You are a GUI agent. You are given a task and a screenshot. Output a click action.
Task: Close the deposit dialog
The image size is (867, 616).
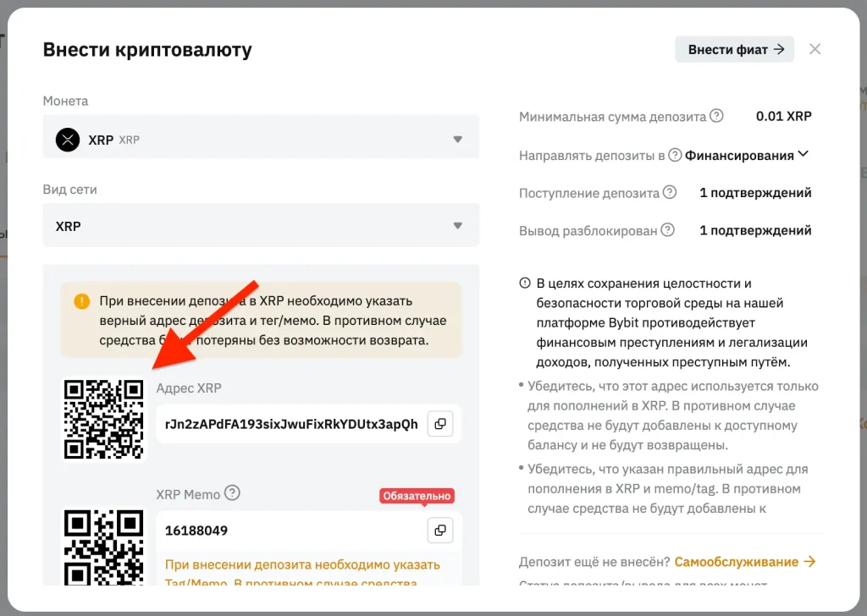815,49
